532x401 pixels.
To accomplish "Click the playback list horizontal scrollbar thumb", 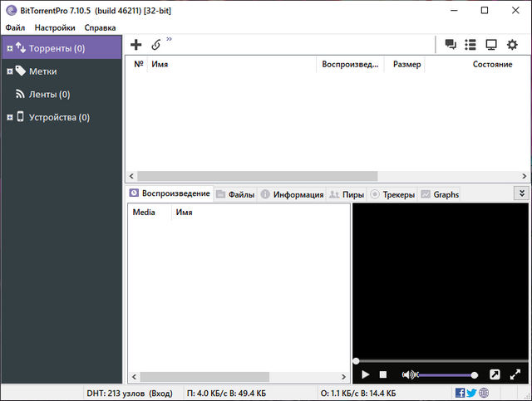I will click(204, 377).
